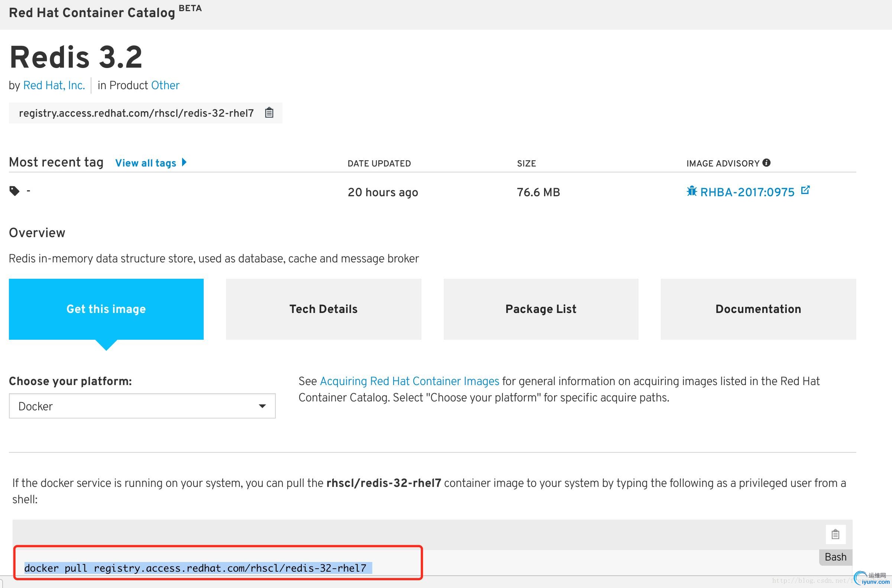The width and height of the screenshot is (892, 588).
Task: Open the Docker platform dropdown
Action: point(142,406)
